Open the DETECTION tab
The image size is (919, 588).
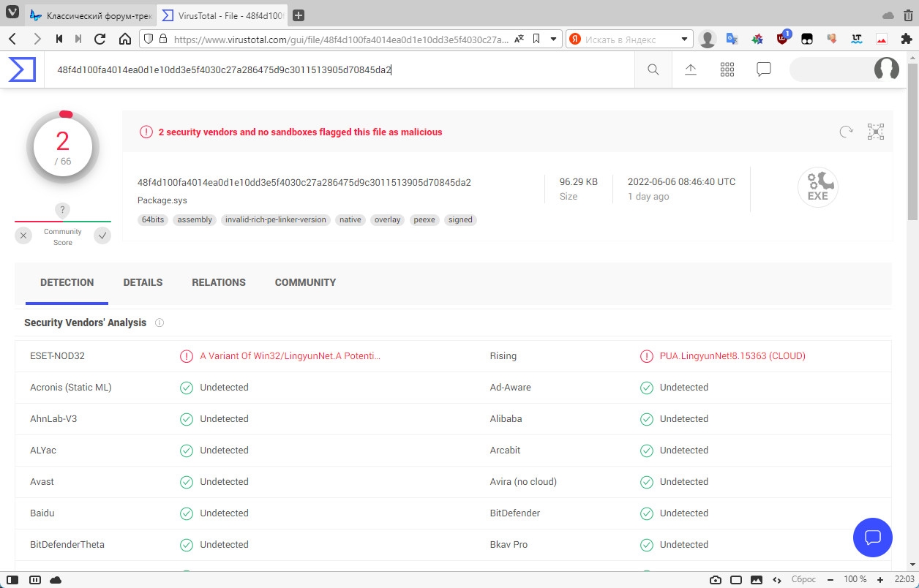pos(67,282)
